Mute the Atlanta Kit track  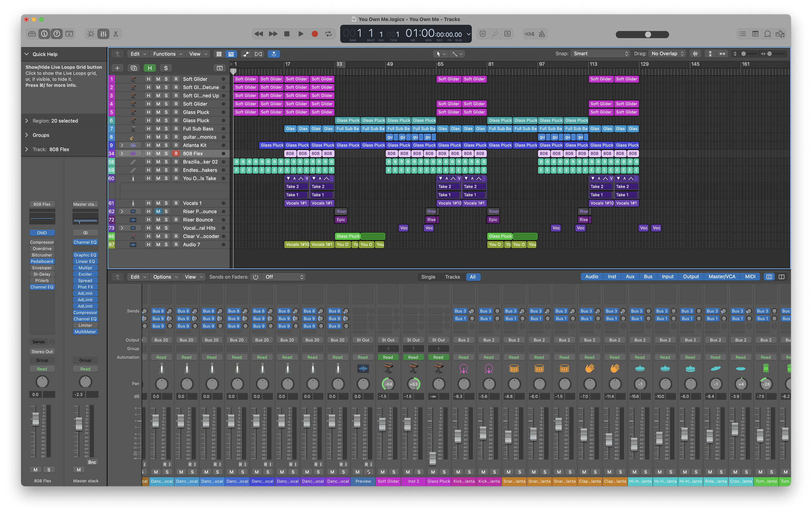tap(158, 145)
